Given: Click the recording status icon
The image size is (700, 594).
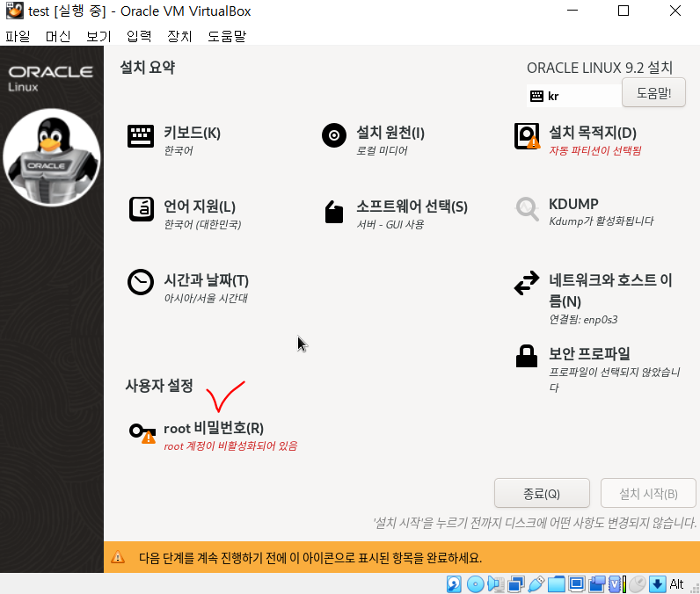Looking at the screenshot, I should pos(597,583).
